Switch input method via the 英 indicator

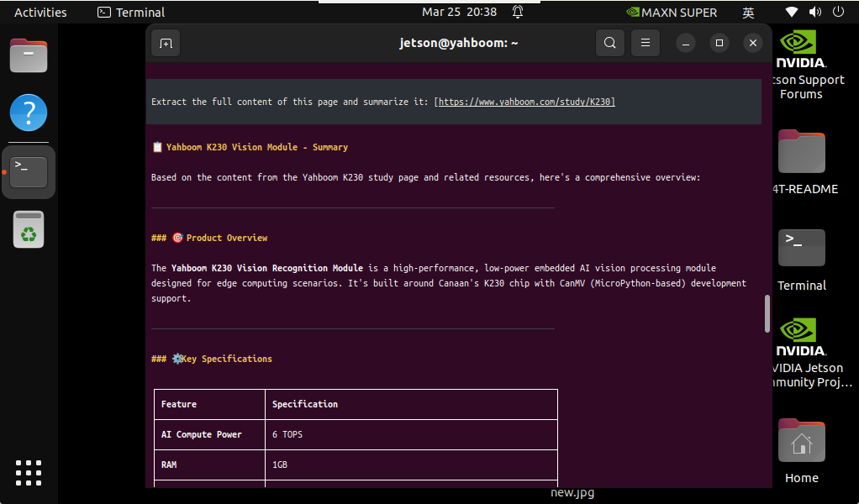[748, 13]
